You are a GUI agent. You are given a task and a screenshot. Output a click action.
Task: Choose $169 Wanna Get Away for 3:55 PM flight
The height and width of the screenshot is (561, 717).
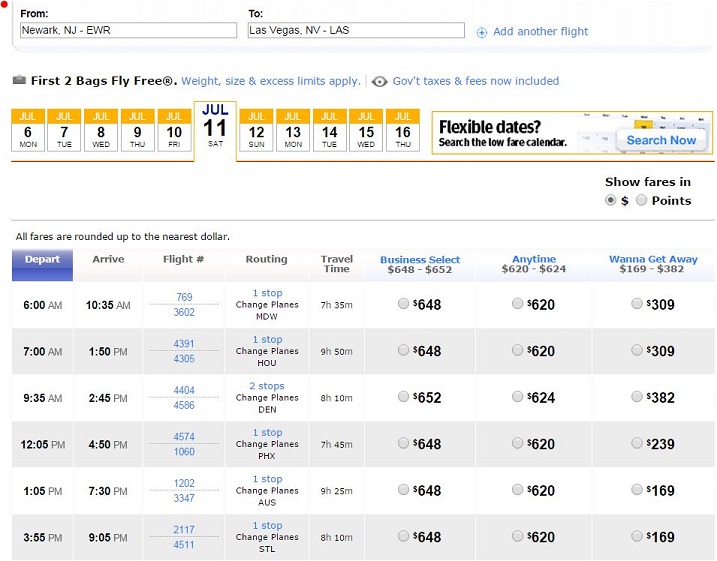pyautogui.click(x=637, y=536)
